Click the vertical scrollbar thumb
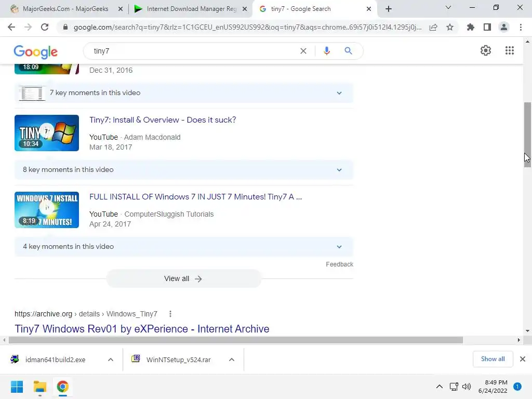 point(527,135)
